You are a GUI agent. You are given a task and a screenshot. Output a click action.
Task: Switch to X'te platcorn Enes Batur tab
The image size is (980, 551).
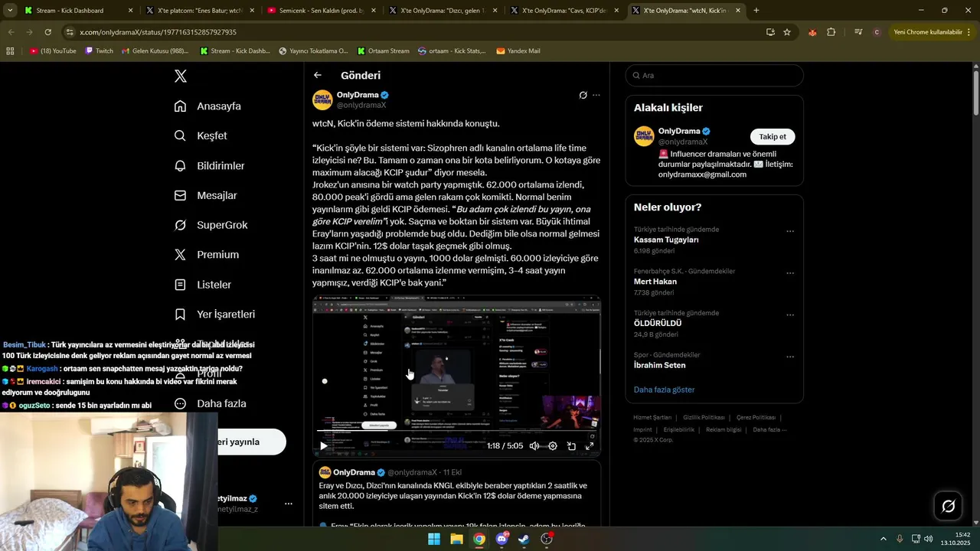pos(200,11)
